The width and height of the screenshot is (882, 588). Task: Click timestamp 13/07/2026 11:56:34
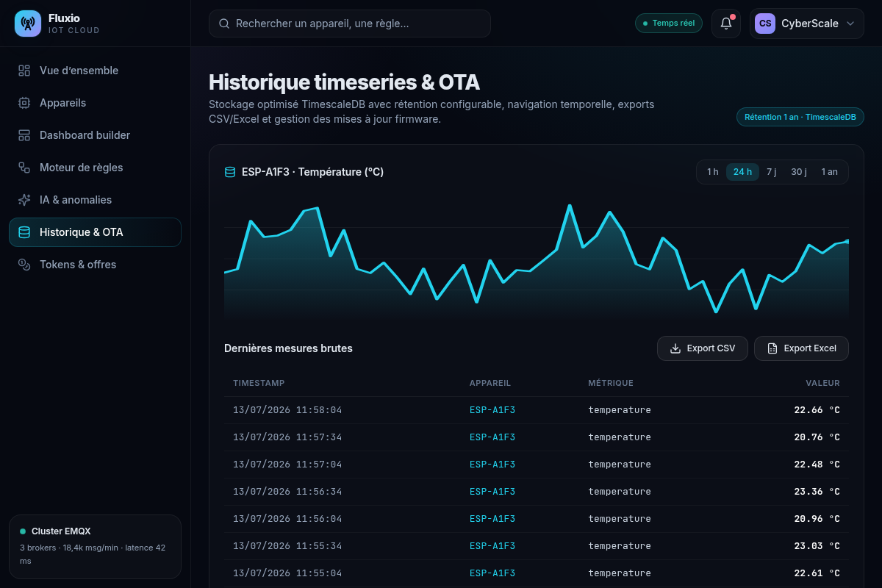point(287,492)
